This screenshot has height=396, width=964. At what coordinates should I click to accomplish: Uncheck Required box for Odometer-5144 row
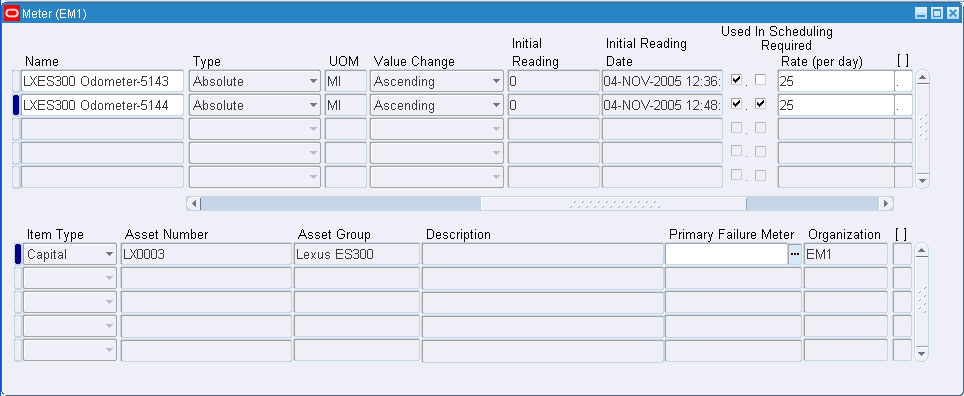[761, 104]
